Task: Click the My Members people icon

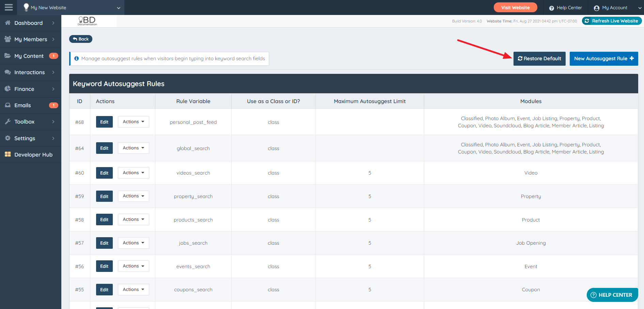Action: (x=7, y=39)
